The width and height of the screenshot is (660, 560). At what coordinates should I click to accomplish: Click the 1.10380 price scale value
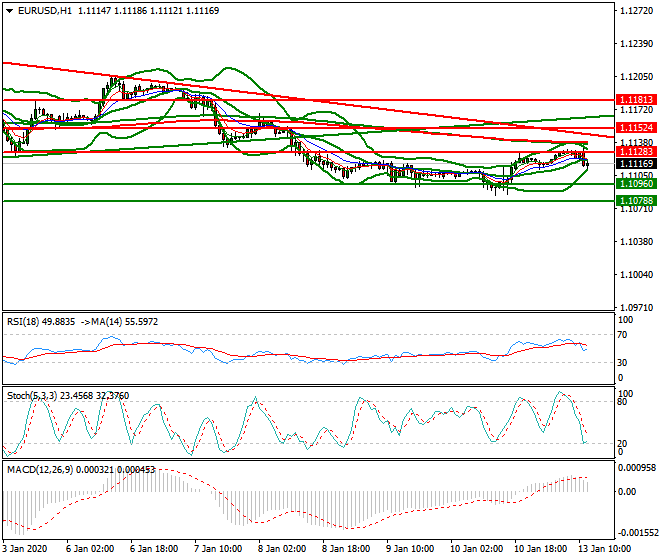pyautogui.click(x=637, y=242)
